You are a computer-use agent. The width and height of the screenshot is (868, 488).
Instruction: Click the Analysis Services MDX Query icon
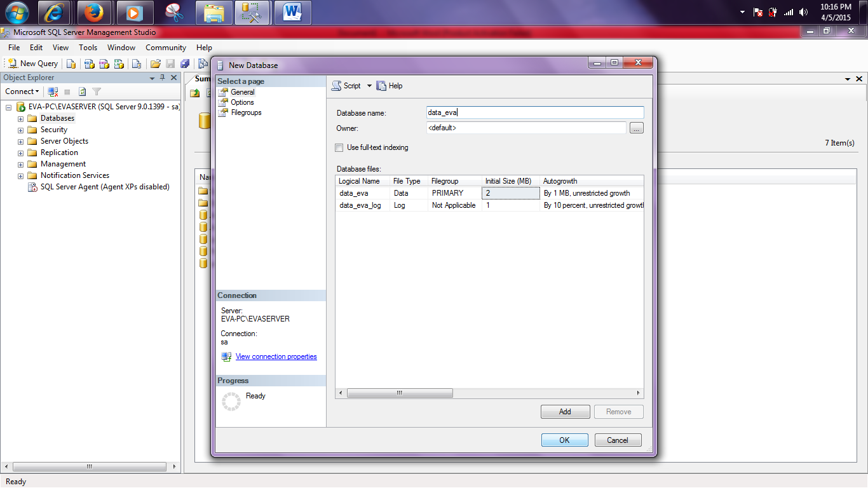point(90,64)
